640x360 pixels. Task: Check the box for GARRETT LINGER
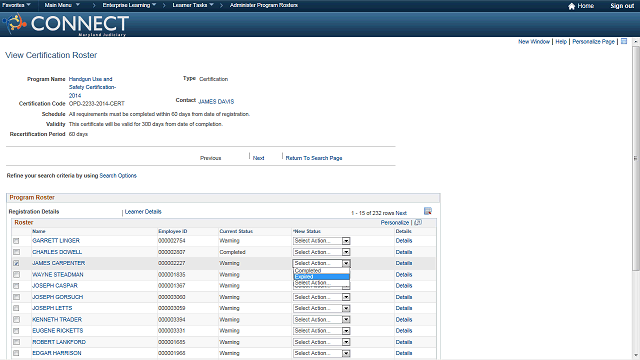16,241
